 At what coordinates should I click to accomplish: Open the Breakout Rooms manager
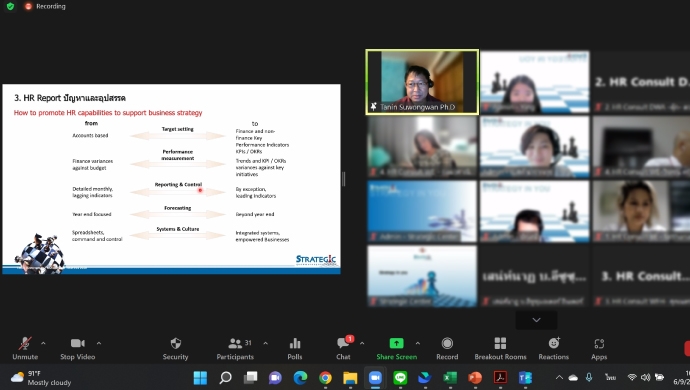pos(500,349)
